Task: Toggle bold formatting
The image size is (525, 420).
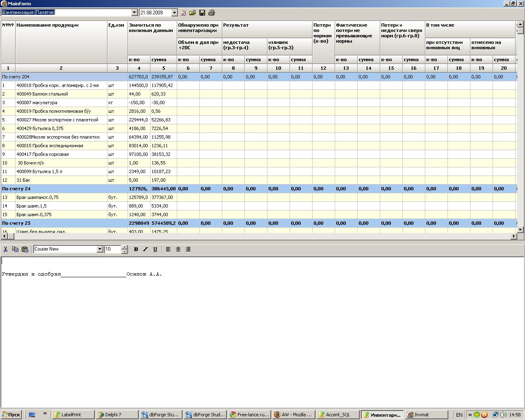Action: point(136,249)
